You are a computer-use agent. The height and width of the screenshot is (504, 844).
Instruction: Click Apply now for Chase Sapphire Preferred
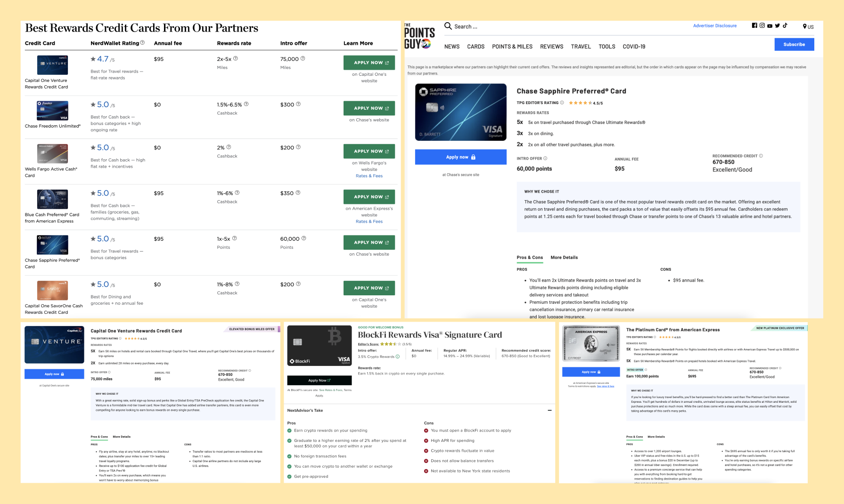(460, 157)
